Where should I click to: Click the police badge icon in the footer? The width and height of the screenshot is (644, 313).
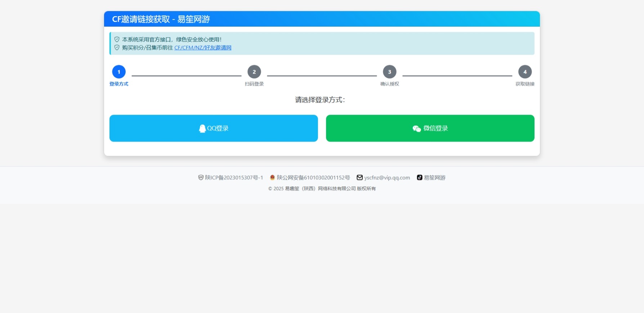tap(272, 177)
